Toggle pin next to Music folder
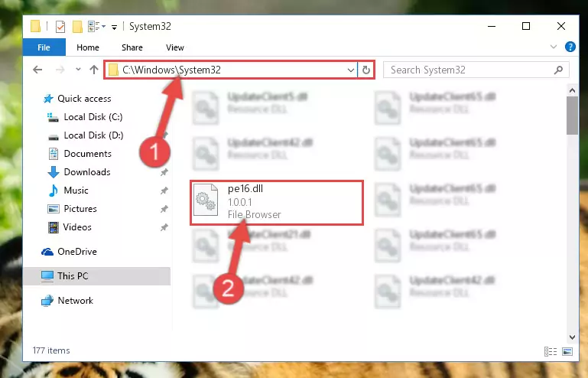Image resolution: width=588 pixels, height=378 pixels. click(x=164, y=191)
